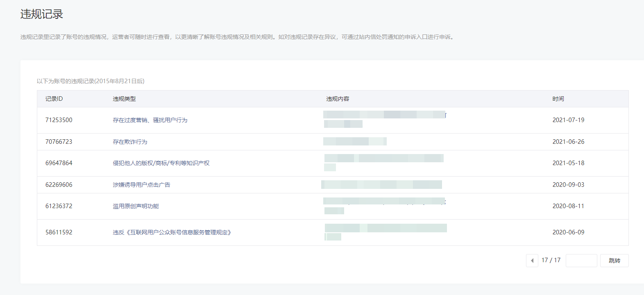644x295 pixels.
Task: Click blurred violation content for record 61236372
Action: coord(383,202)
